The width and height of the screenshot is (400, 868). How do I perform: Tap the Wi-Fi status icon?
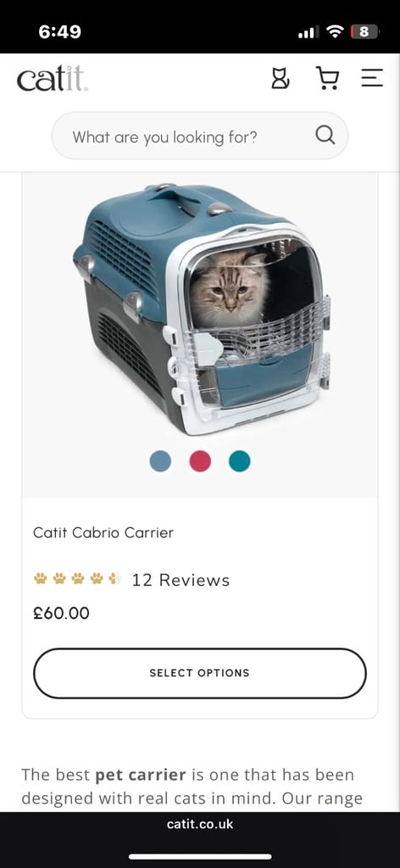(335, 32)
